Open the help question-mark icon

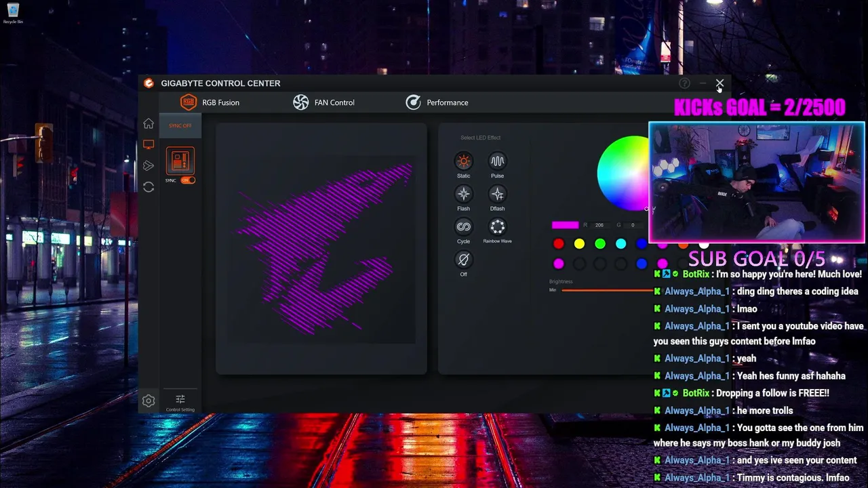[684, 83]
